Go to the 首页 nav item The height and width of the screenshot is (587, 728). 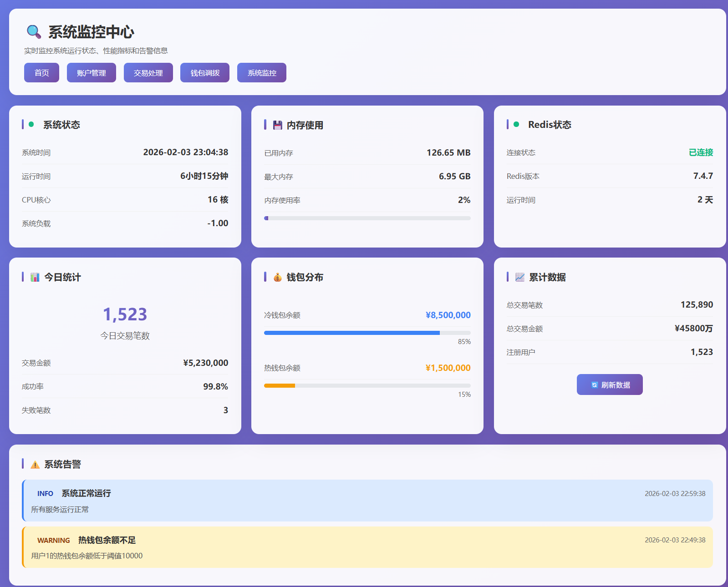[x=41, y=73]
